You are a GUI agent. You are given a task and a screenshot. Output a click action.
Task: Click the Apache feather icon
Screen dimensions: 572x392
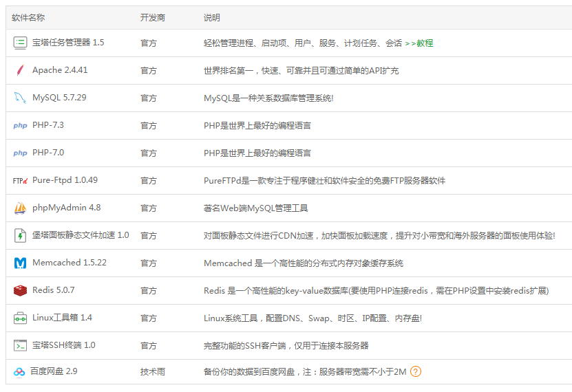tap(21, 70)
